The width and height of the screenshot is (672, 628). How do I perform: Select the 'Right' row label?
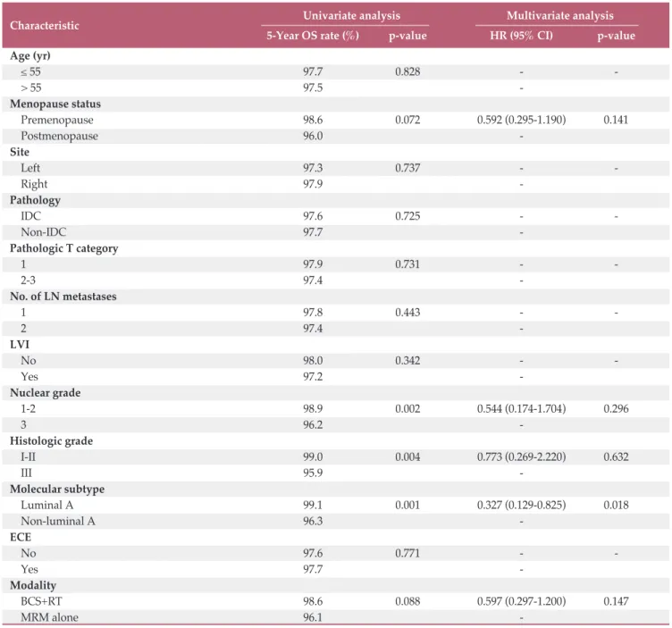34,184
